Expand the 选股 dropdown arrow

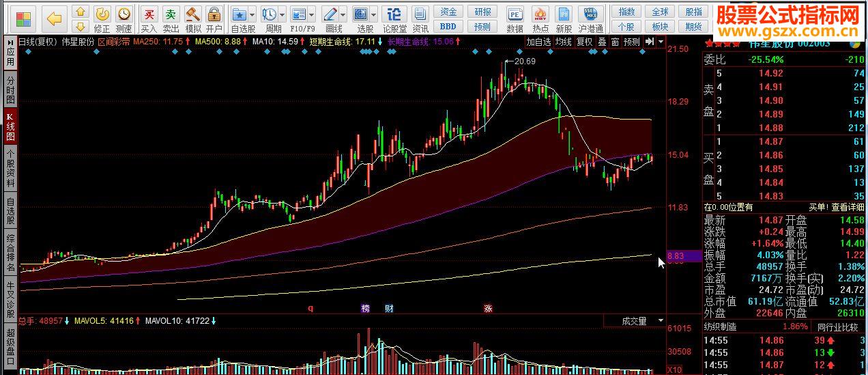pyautogui.click(x=374, y=14)
